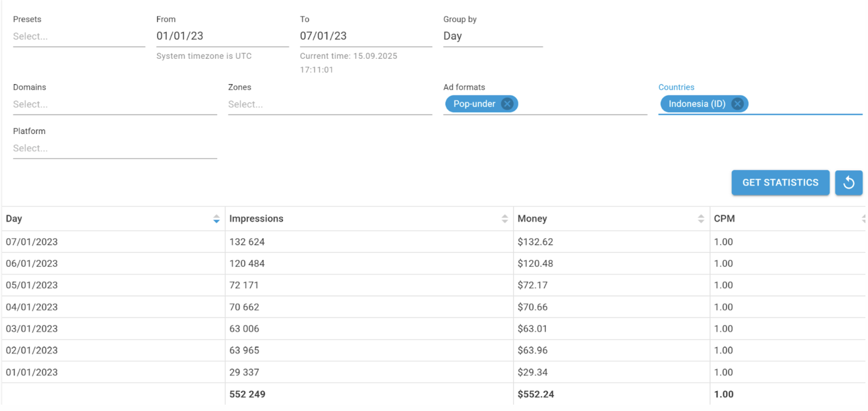Open the Domains select dropdown

(115, 105)
